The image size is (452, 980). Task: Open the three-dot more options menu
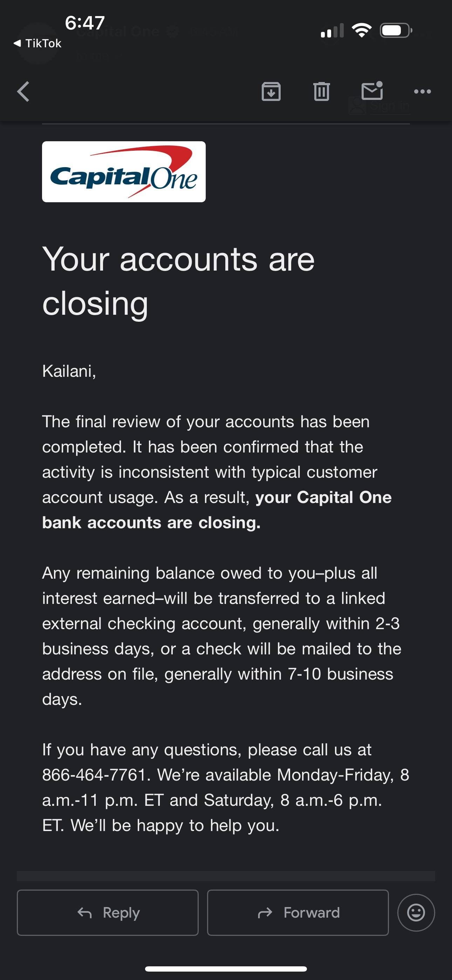point(422,91)
